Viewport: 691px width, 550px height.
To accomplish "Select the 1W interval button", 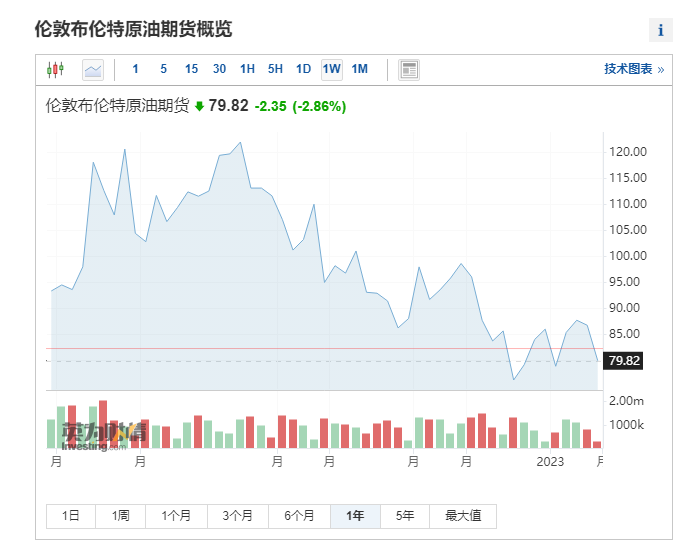I will 331,69.
